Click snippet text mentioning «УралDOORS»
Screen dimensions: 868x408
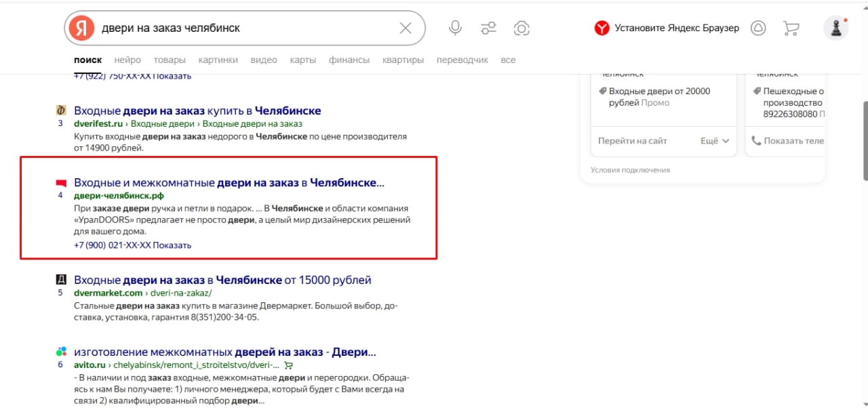click(x=242, y=220)
